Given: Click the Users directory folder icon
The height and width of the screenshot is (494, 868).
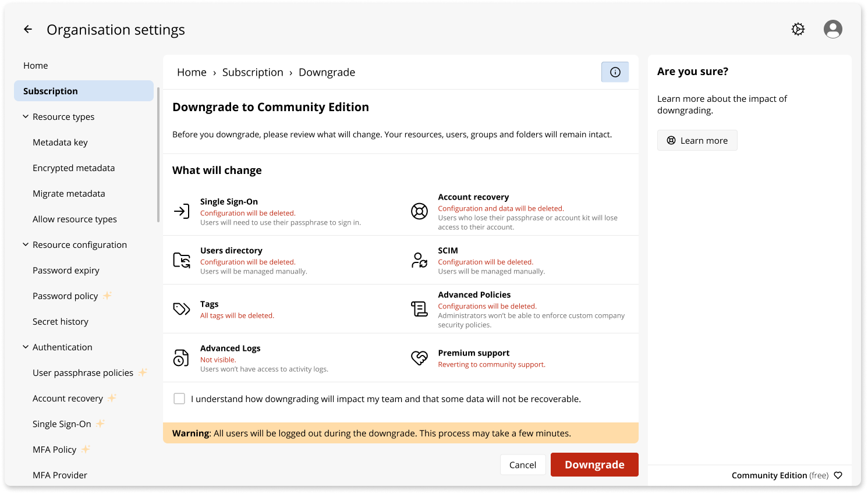Looking at the screenshot, I should coord(182,260).
